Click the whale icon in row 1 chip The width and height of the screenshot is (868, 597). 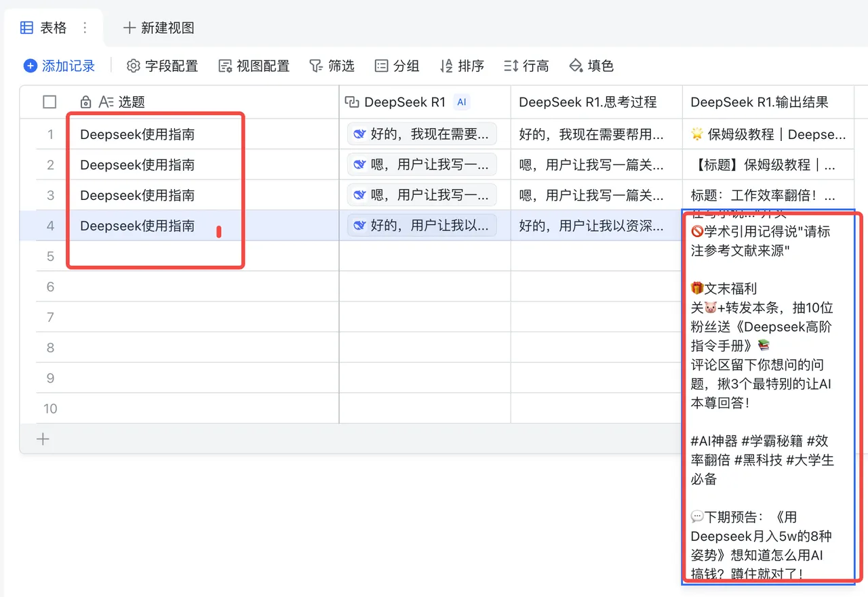tap(359, 134)
